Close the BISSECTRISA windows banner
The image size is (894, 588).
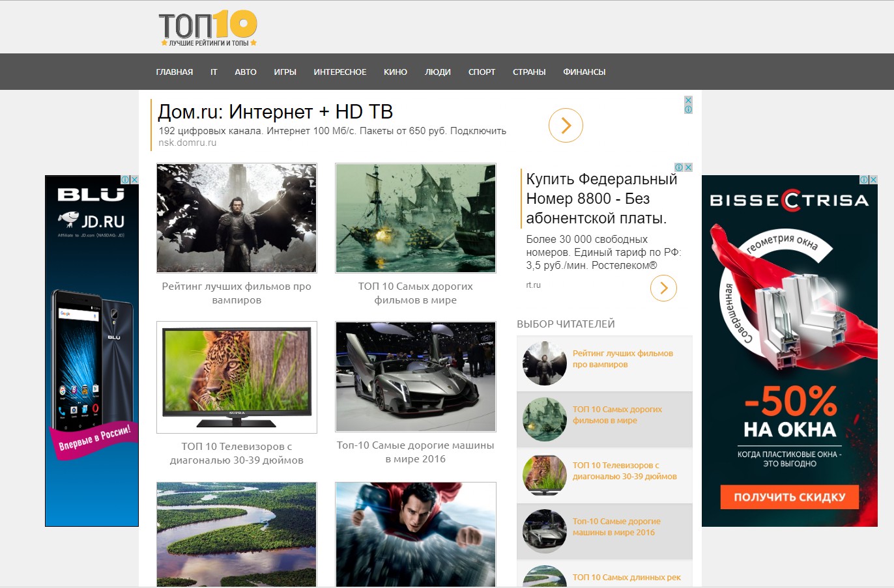873,180
